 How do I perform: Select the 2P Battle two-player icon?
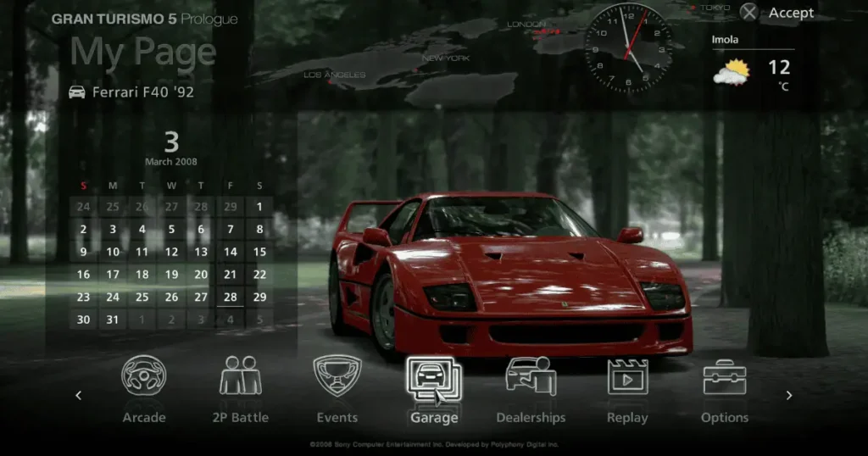(x=240, y=375)
